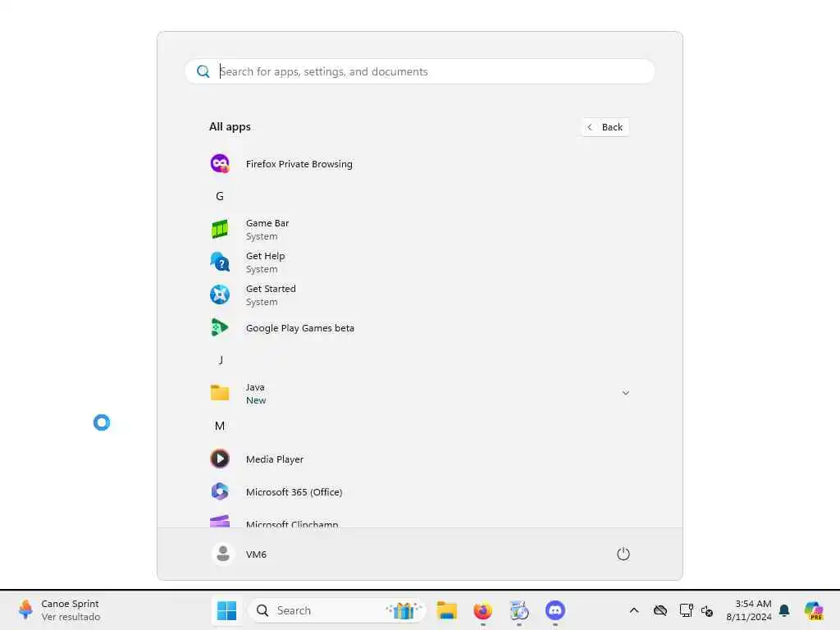Viewport: 840px width, 630px height.
Task: Open the taskbar app left of Discord
Action: (518, 610)
